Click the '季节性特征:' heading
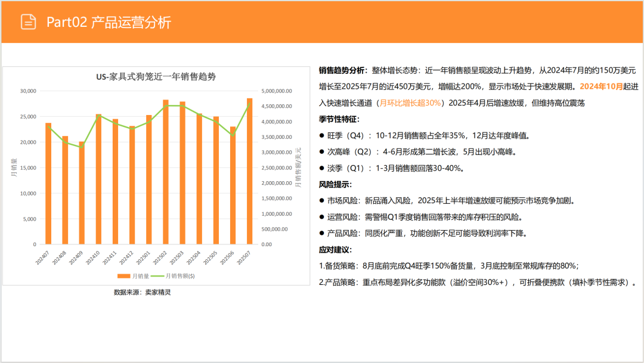Screen dimensions: 644x363 (x=339, y=119)
